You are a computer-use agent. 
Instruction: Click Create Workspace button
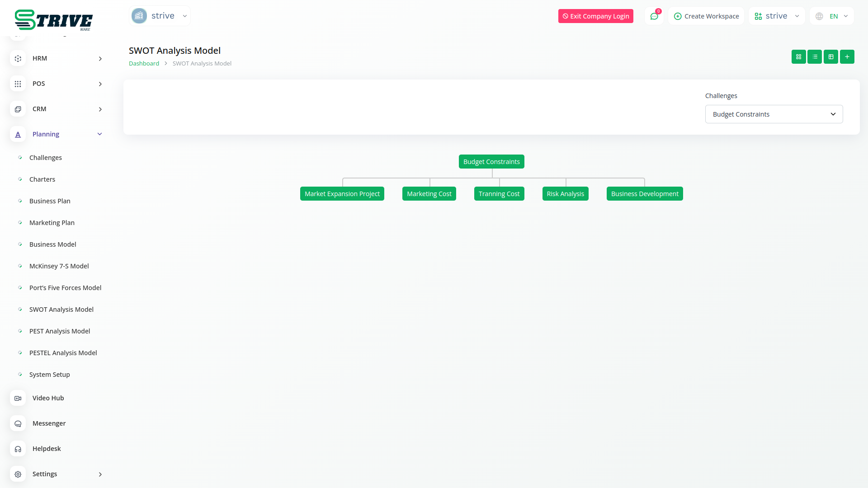[x=706, y=16]
